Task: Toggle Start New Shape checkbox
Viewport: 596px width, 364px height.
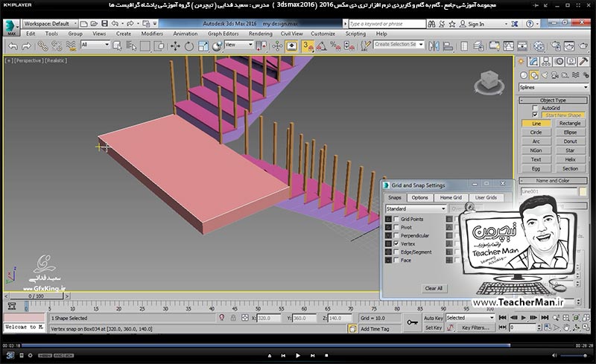Action: click(535, 115)
